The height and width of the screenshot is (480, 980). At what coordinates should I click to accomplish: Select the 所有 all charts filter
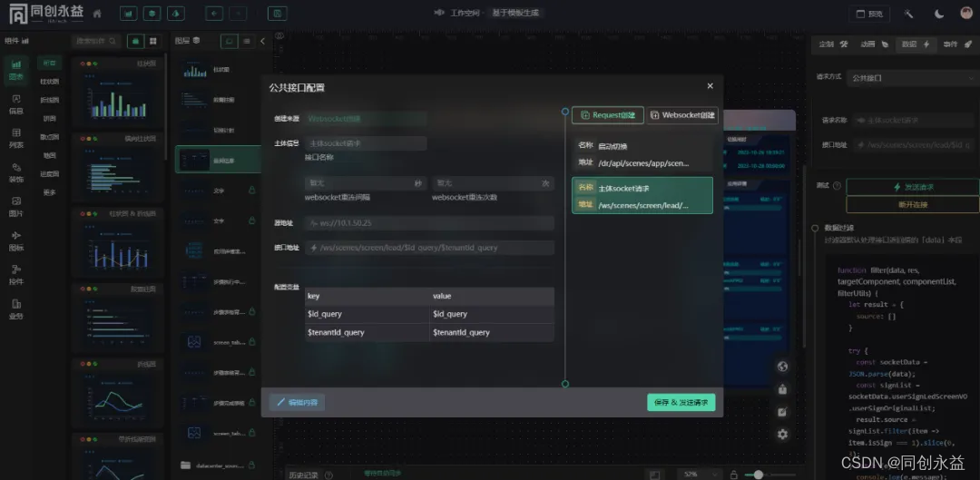point(49,64)
